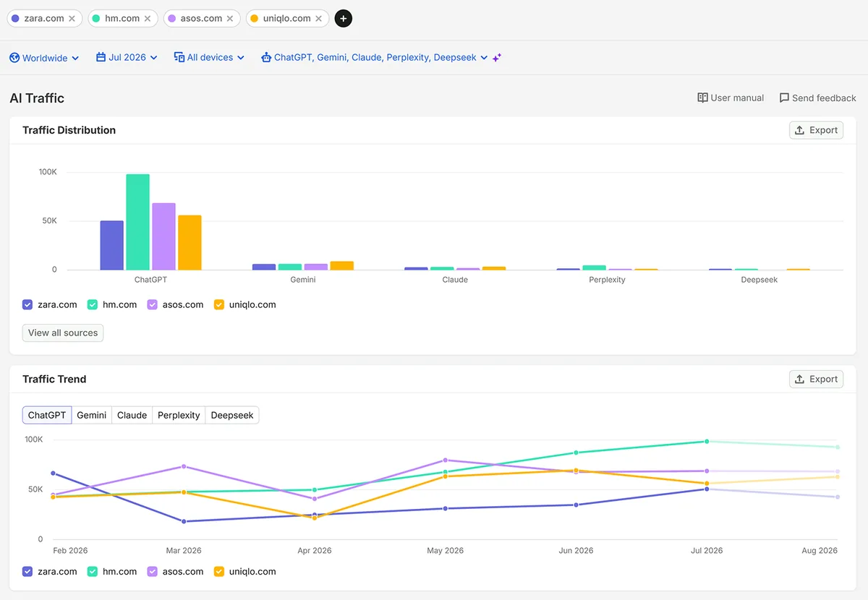Screen dimensions: 868x600
Task: Expand the AI sources filter dropdown
Action: coord(375,57)
